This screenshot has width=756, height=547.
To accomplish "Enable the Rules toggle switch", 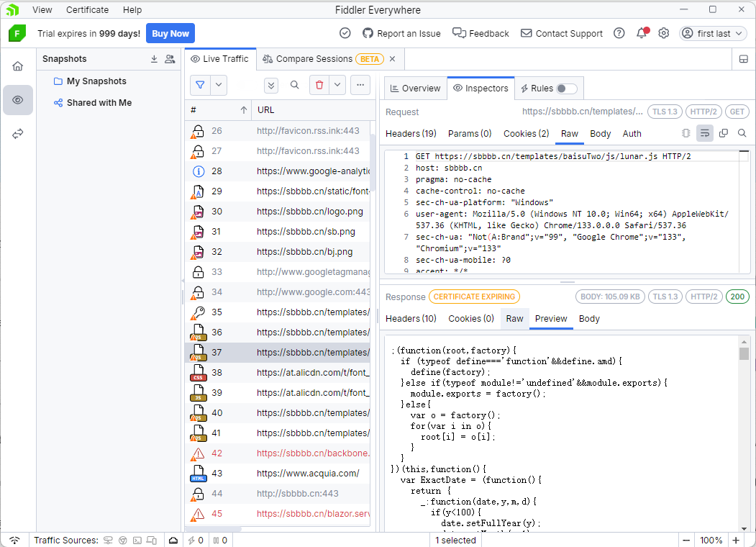I will point(566,88).
